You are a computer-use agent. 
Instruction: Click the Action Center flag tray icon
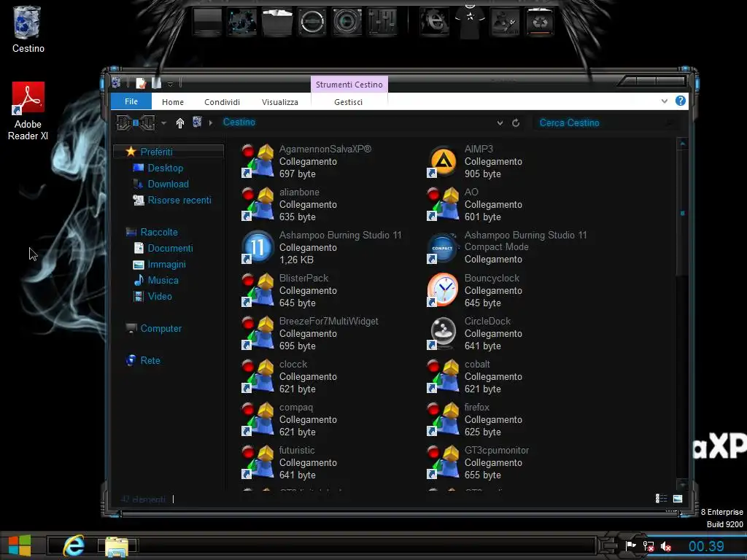631,545
